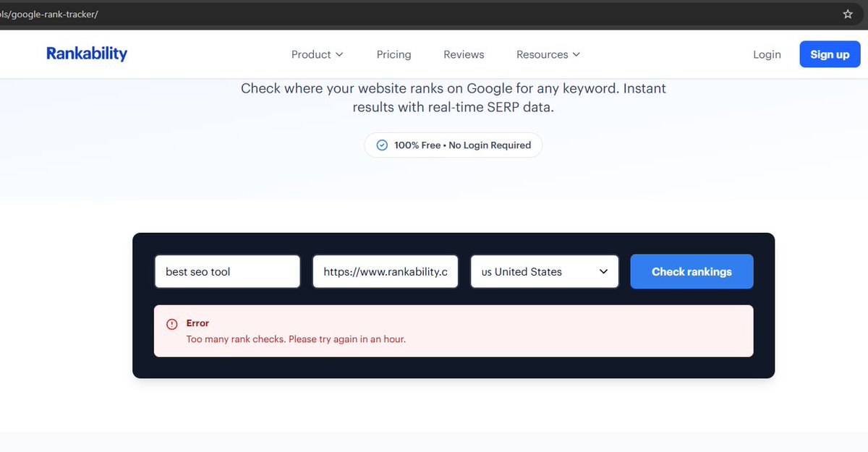Viewport: 868px width, 452px height.
Task: Click the '100% Free • No Login Required' text
Action: coord(462,145)
